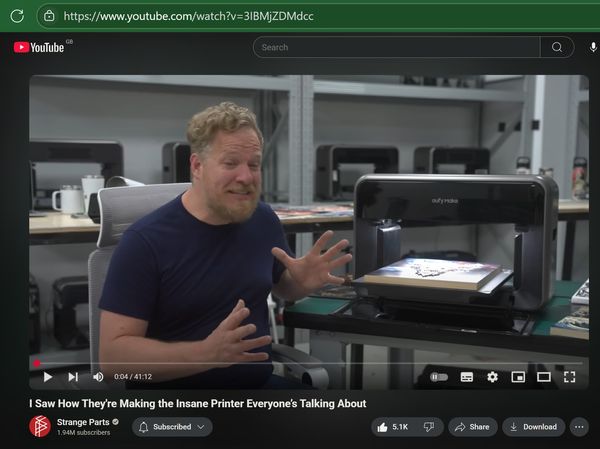Click the search magnifier button
This screenshot has width=600, height=449.
[x=557, y=47]
